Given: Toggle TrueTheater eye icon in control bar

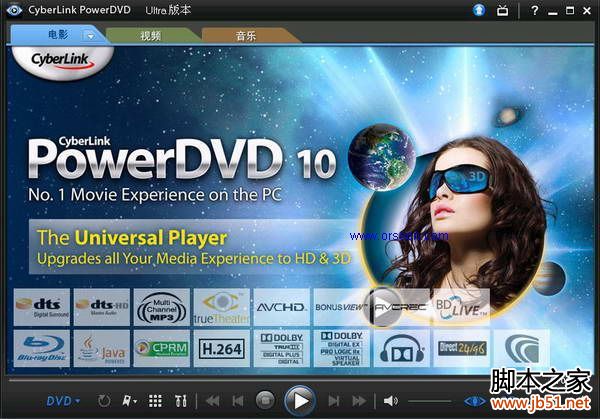Looking at the screenshot, I should tap(474, 401).
